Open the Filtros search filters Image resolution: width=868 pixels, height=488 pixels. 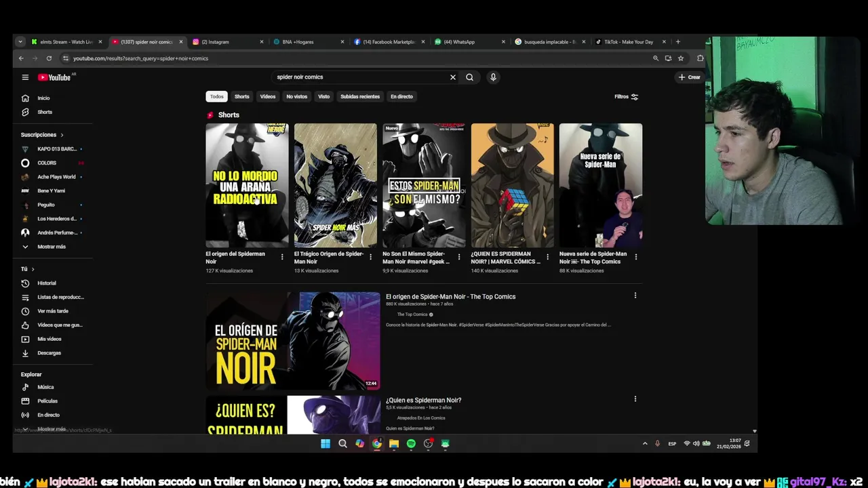point(626,97)
